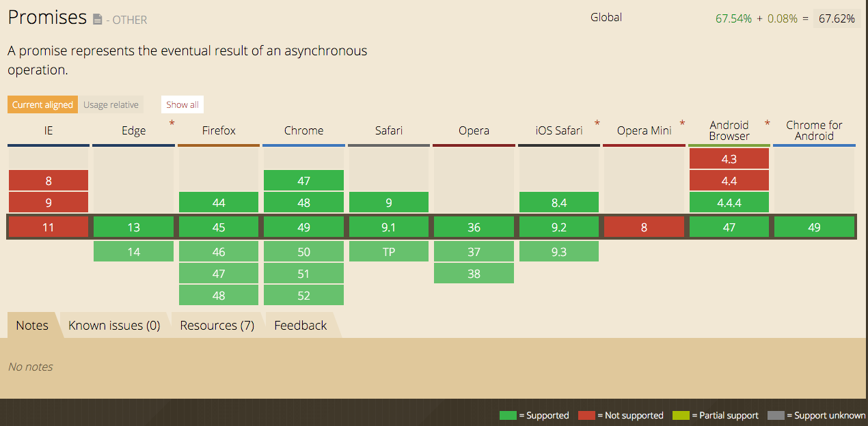Click Opera Mini version 8 cell
868x426 pixels.
[x=644, y=227]
